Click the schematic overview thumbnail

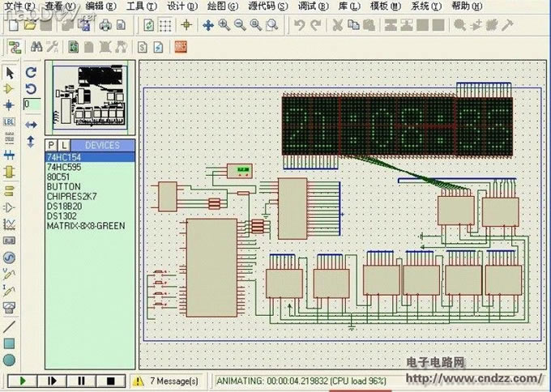coord(89,96)
